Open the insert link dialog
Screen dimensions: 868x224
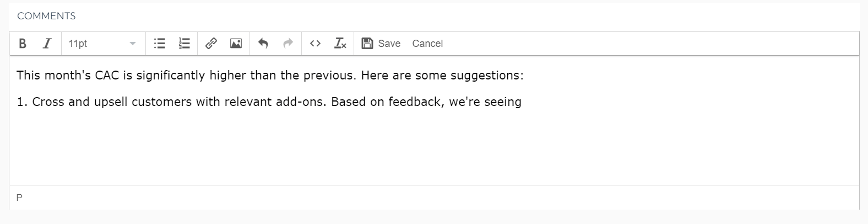(x=211, y=44)
